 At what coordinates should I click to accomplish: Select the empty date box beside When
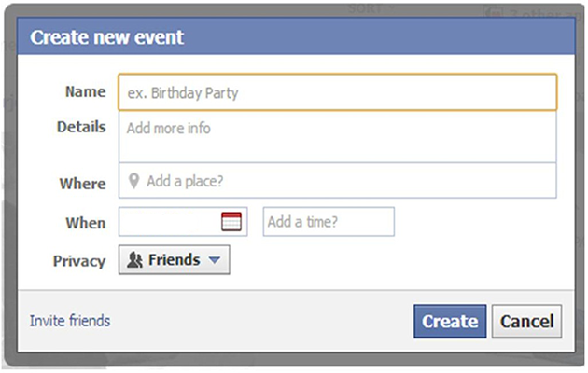click(x=170, y=222)
